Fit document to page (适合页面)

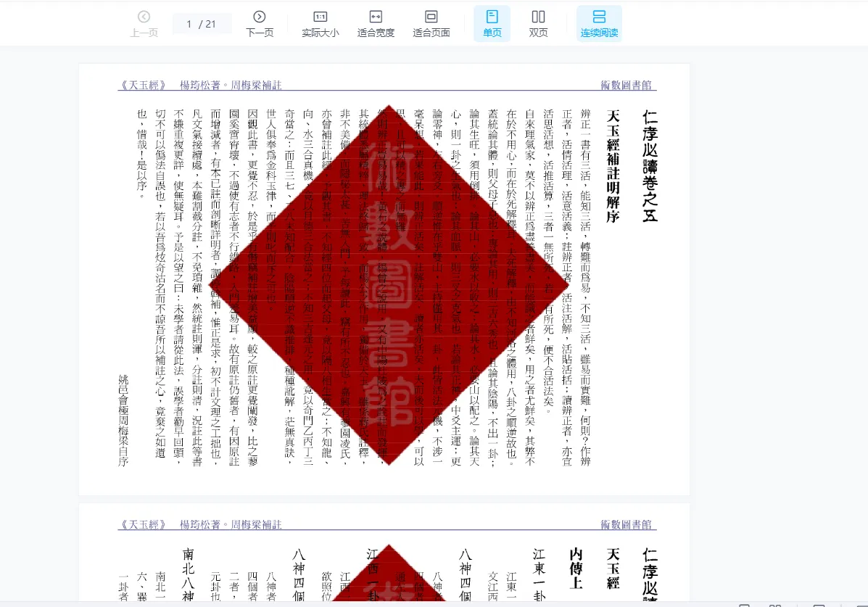pyautogui.click(x=431, y=24)
